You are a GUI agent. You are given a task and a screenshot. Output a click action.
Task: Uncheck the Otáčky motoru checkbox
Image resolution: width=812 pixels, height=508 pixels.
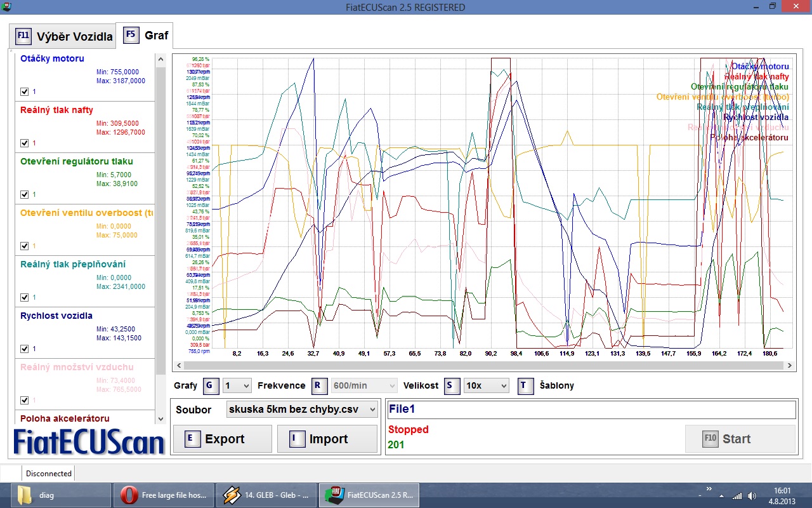[x=25, y=91]
